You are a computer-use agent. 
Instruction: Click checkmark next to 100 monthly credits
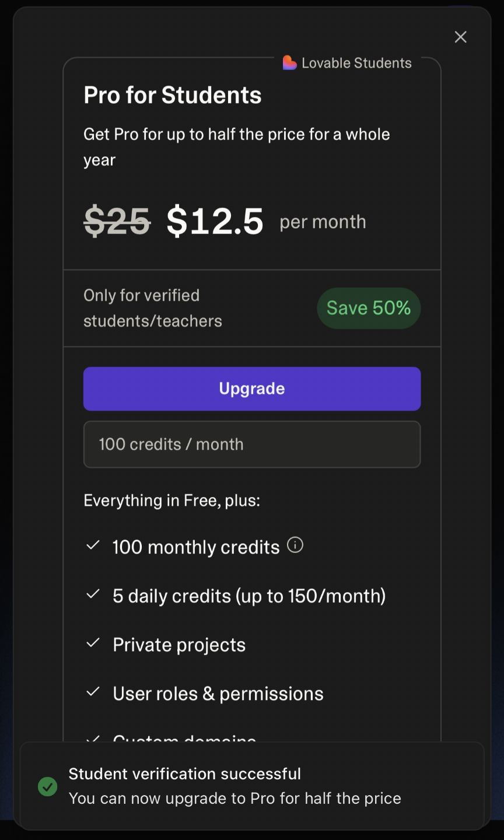point(93,545)
